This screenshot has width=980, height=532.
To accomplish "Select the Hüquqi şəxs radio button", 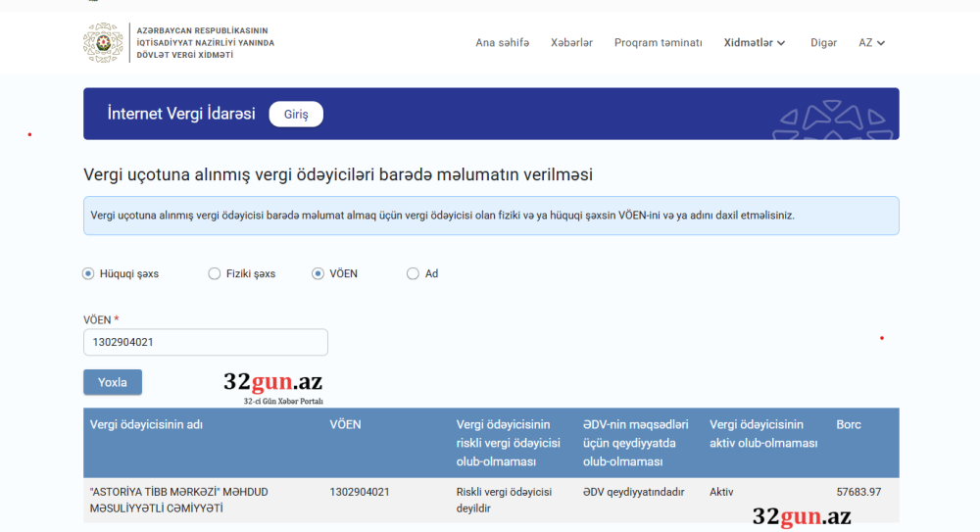I will [88, 274].
